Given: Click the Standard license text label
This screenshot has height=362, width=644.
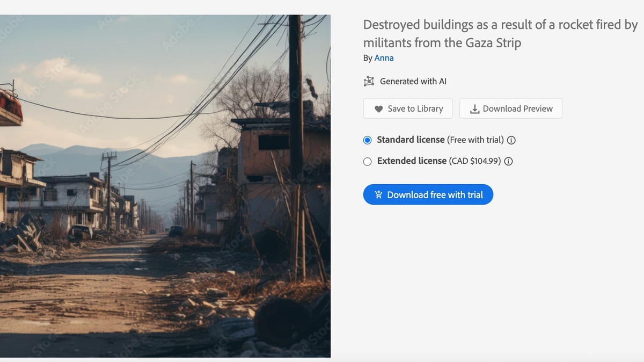Looking at the screenshot, I should click(411, 140).
